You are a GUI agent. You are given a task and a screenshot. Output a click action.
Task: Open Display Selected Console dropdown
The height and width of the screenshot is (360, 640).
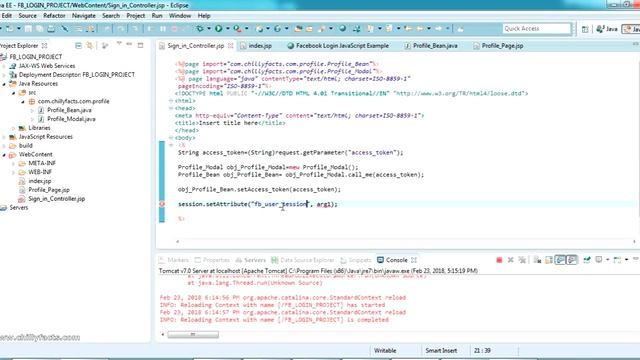click(x=607, y=260)
